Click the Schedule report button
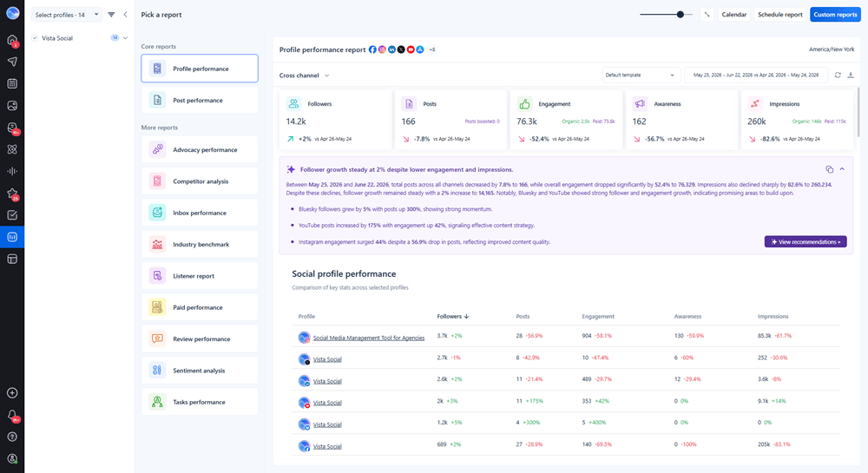 click(x=780, y=15)
